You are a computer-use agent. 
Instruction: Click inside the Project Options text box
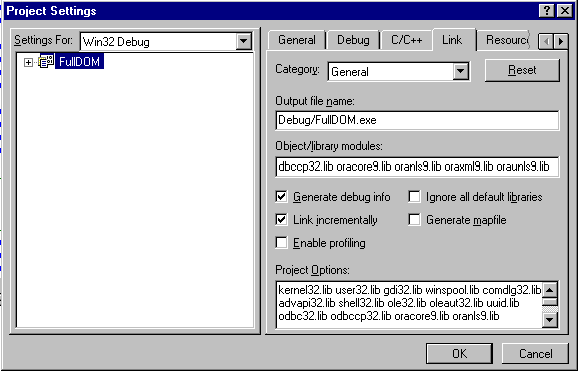(408, 305)
